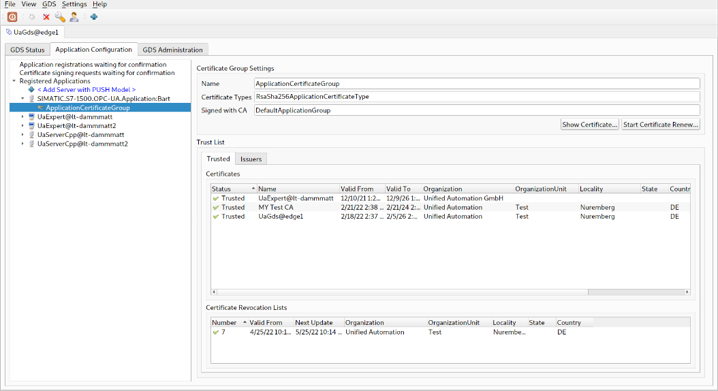This screenshot has width=718, height=391.
Task: Click the blue diamond add-server toolbar icon
Action: (94, 17)
